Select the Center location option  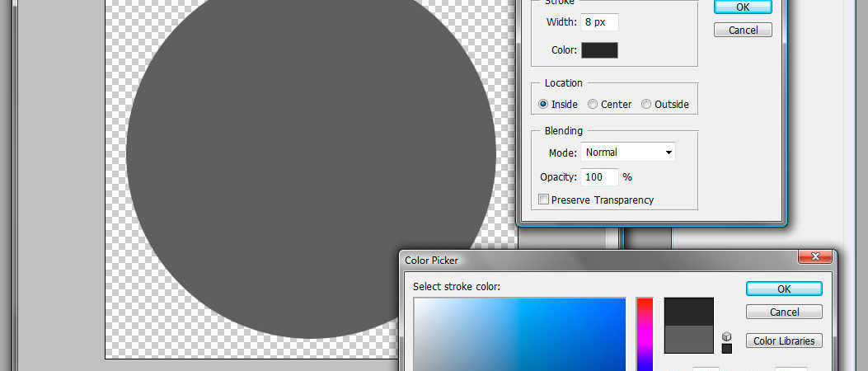(610, 104)
